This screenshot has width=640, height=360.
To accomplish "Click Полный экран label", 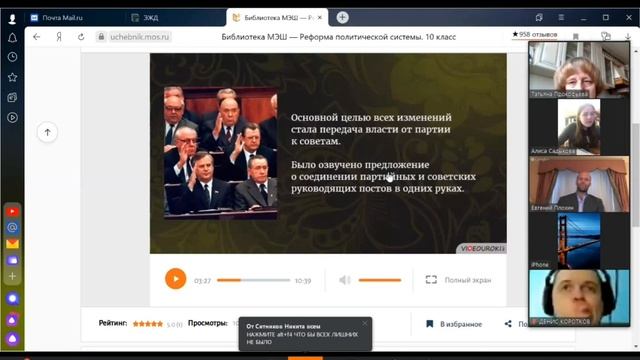I will pos(468,280).
